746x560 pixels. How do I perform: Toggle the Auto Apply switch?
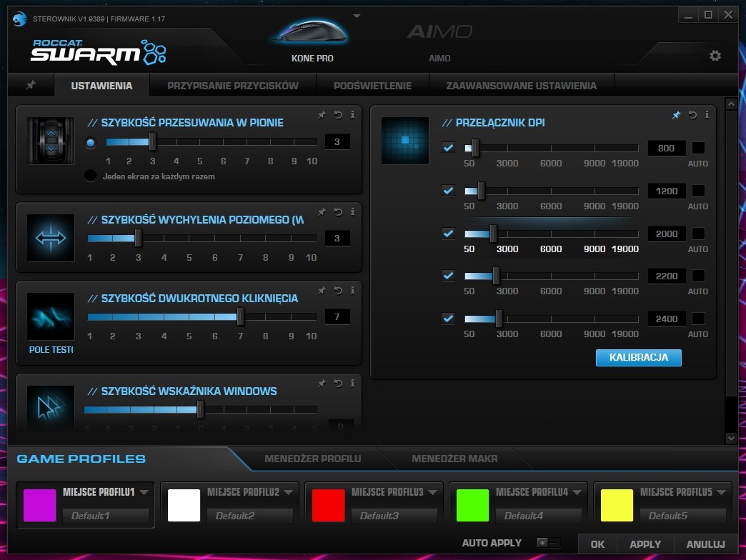point(548,542)
